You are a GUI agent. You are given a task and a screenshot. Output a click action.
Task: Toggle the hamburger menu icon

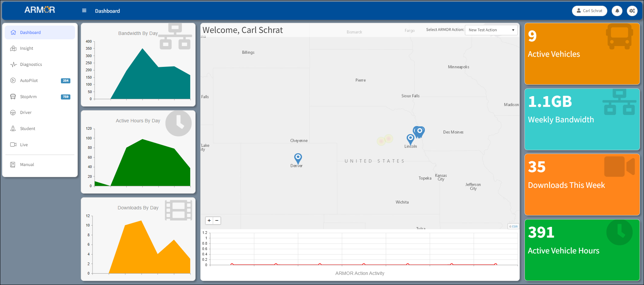tap(84, 11)
